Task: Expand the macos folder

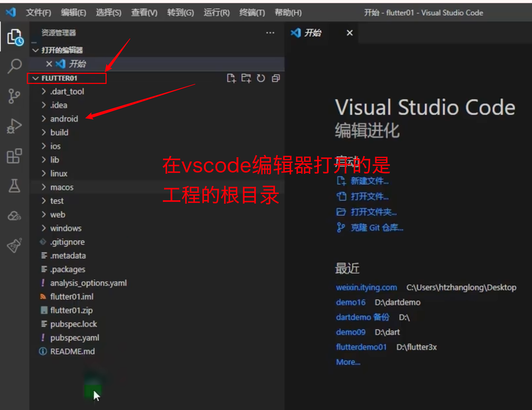Action: [x=43, y=187]
